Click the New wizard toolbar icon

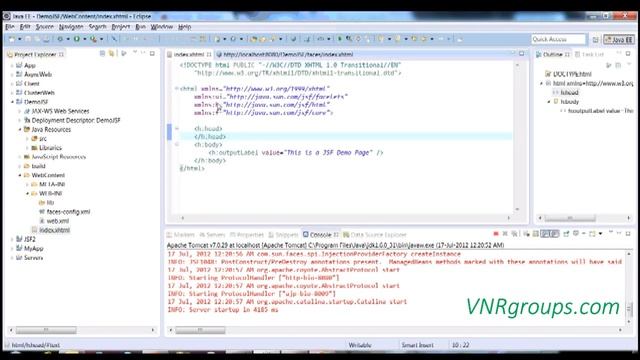[x=11, y=39]
